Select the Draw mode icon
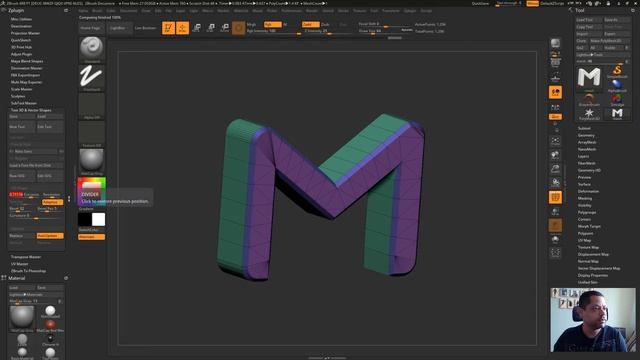This screenshot has height=360, width=640. [182, 28]
